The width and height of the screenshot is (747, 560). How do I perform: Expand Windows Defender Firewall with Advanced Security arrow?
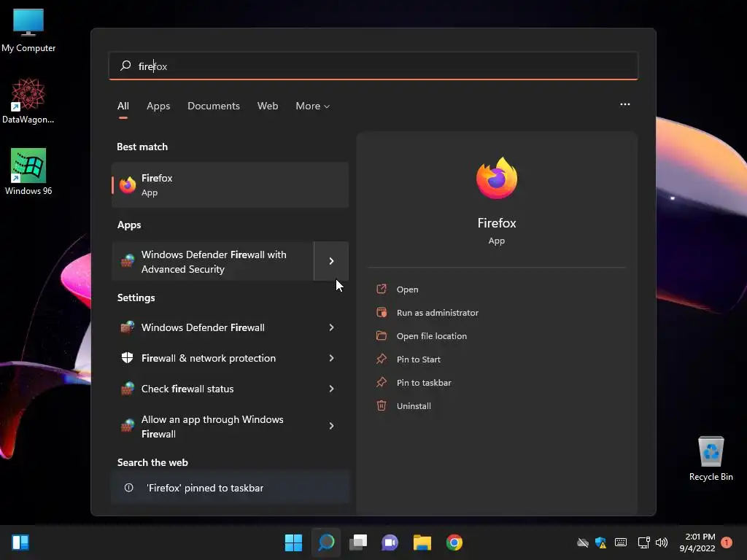(332, 261)
